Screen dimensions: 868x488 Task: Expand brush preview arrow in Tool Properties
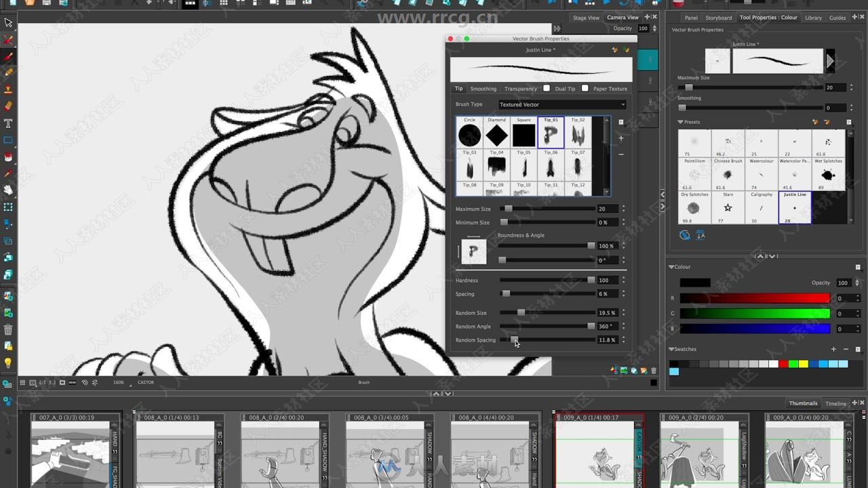tap(830, 62)
